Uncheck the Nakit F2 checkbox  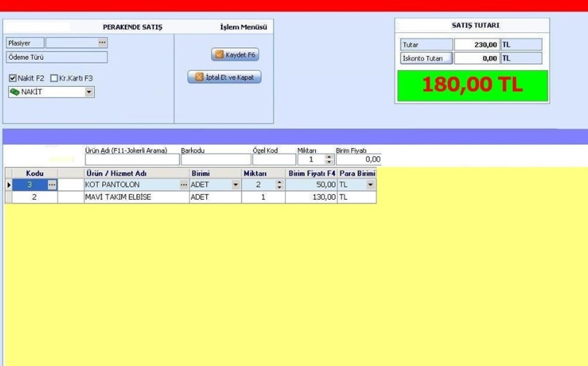click(x=12, y=78)
